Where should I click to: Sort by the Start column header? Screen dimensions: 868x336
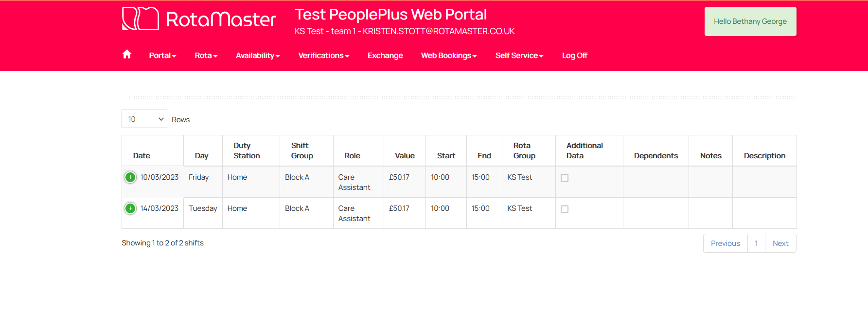point(446,151)
